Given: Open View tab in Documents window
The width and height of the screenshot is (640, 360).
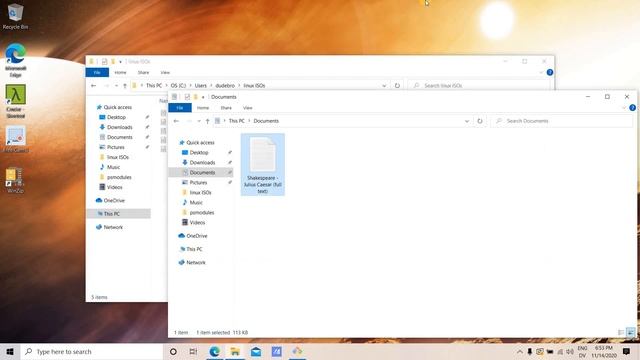Looking at the screenshot, I should [x=248, y=108].
